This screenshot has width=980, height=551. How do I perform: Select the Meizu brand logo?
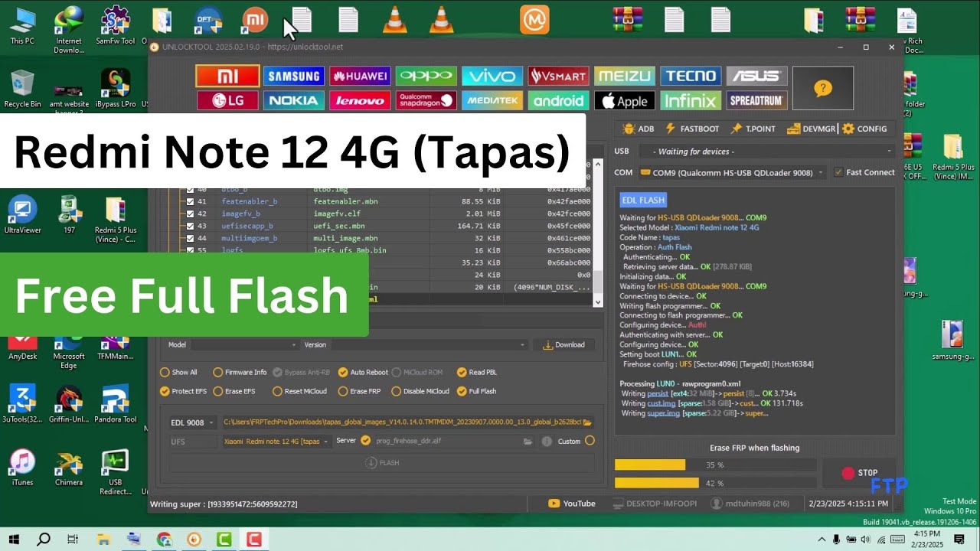pos(625,76)
